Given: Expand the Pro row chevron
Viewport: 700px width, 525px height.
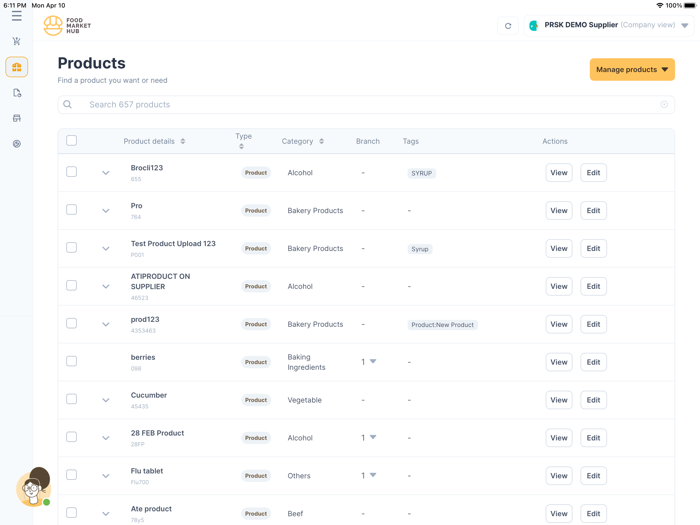Looking at the screenshot, I should pyautogui.click(x=106, y=211).
